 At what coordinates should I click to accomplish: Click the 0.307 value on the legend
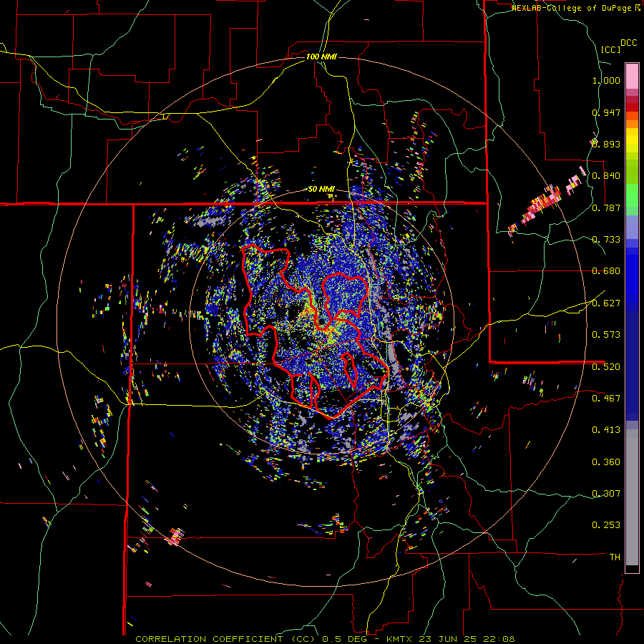[606, 494]
